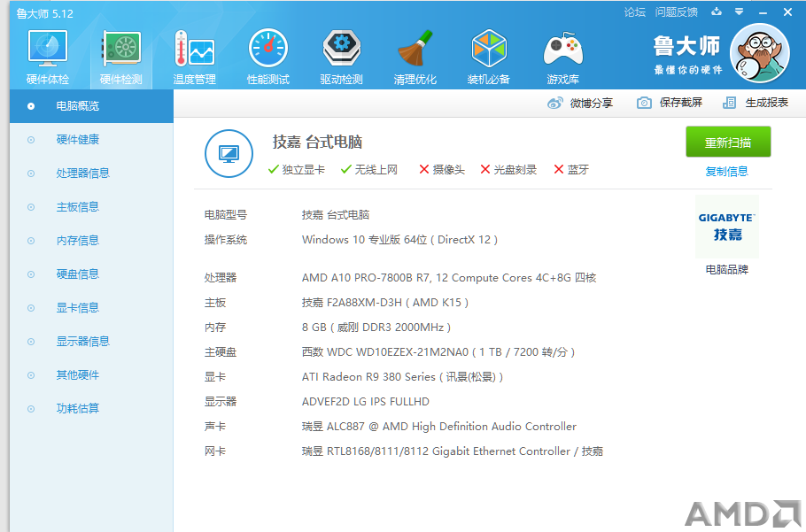Click the 技嘉 台式电脑 heading
Viewport: 806px width, 532px height.
pos(317,142)
